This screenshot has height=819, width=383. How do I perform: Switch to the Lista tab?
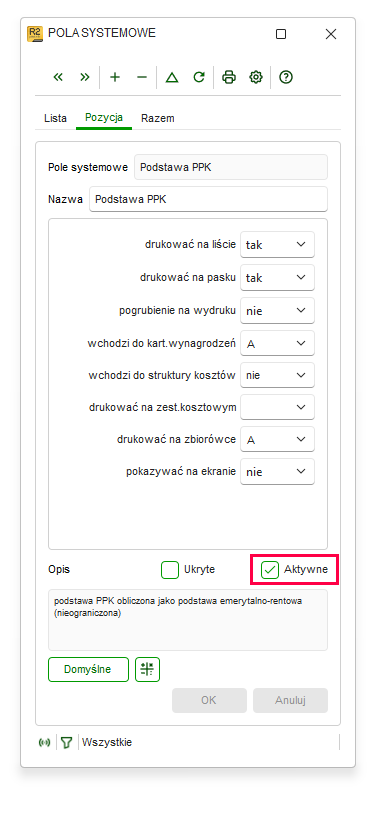click(55, 118)
